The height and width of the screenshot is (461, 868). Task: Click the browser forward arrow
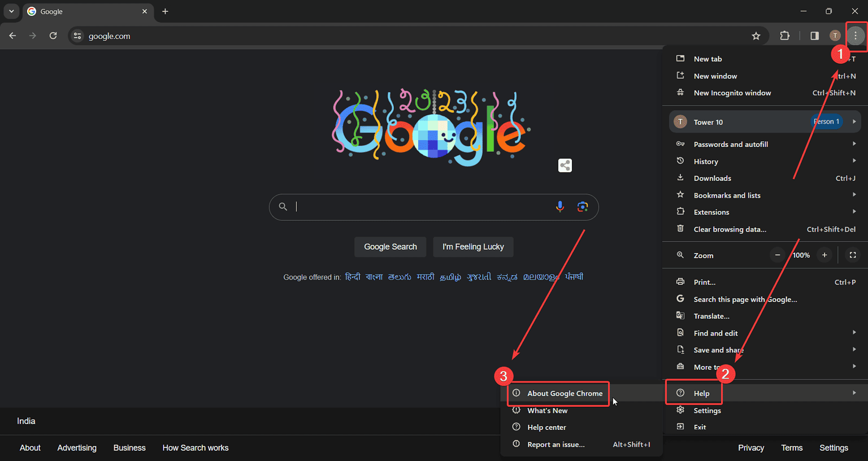coord(33,36)
